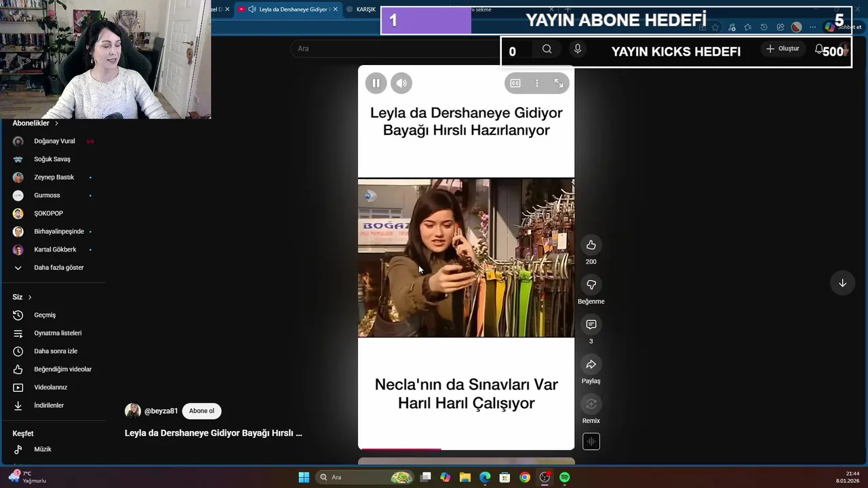Switch to Leyla da Dershaneye Gidiyor tab
The width and height of the screenshot is (868, 488).
tap(288, 9)
